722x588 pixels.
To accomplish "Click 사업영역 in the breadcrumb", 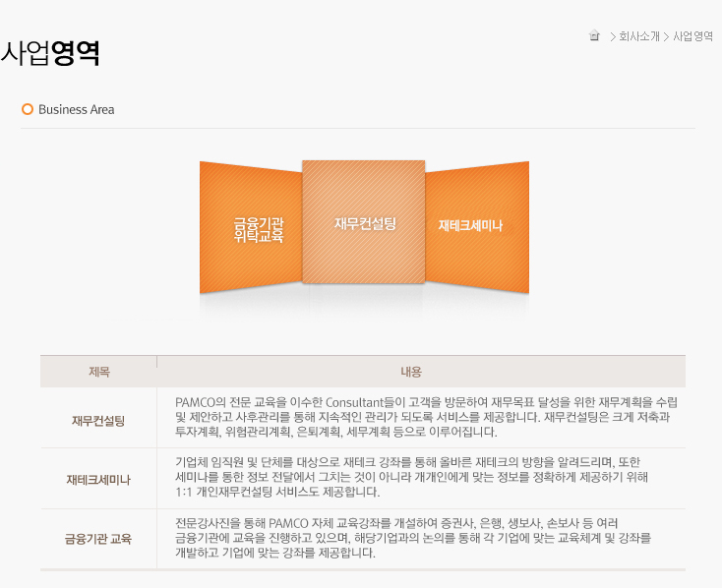I will click(x=693, y=36).
